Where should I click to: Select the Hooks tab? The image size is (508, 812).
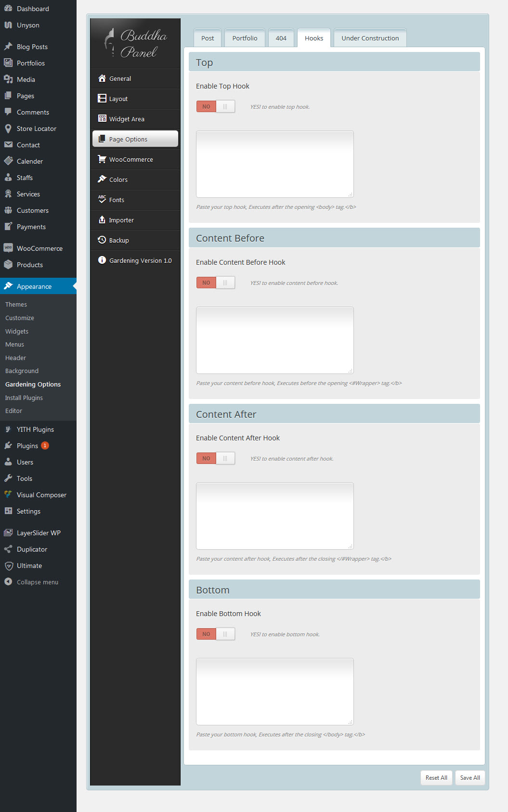[314, 38]
